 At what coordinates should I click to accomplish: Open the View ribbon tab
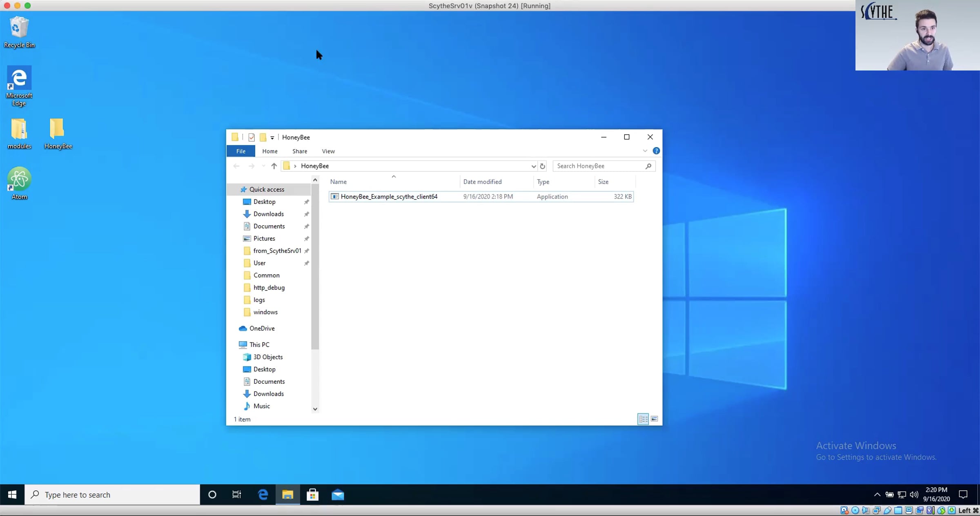328,151
